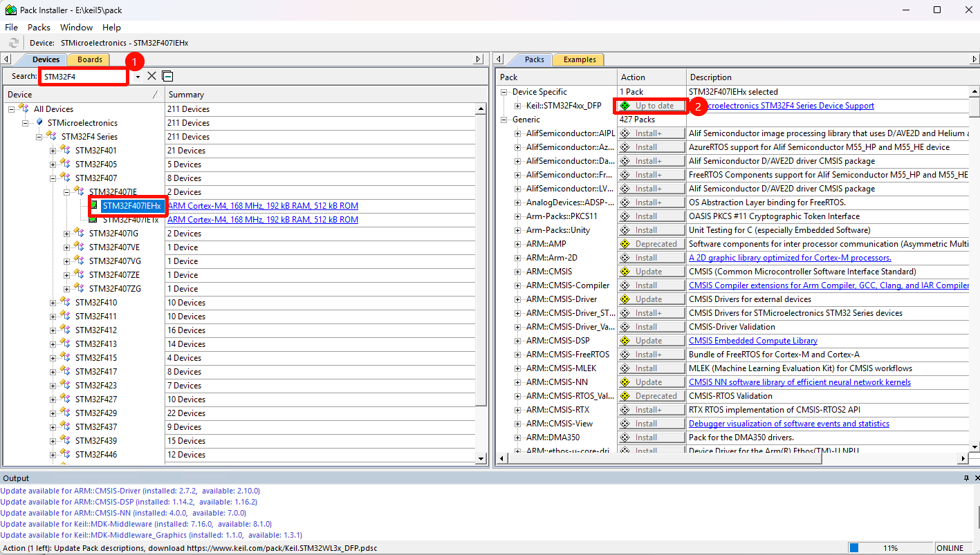Click in the device Search input field
The height and width of the screenshot is (555, 980).
click(x=83, y=77)
